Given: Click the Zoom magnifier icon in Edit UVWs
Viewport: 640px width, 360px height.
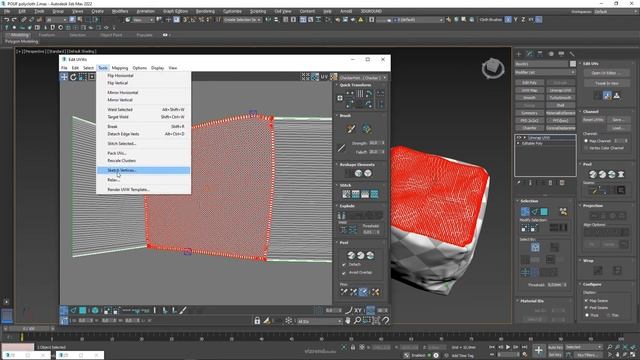Looking at the screenshot, I should 357,321.
